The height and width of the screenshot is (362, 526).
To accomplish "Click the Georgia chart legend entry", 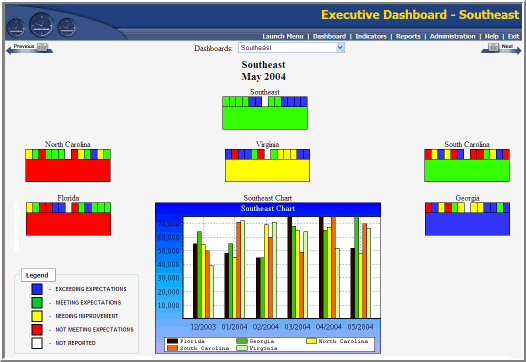I will click(255, 341).
